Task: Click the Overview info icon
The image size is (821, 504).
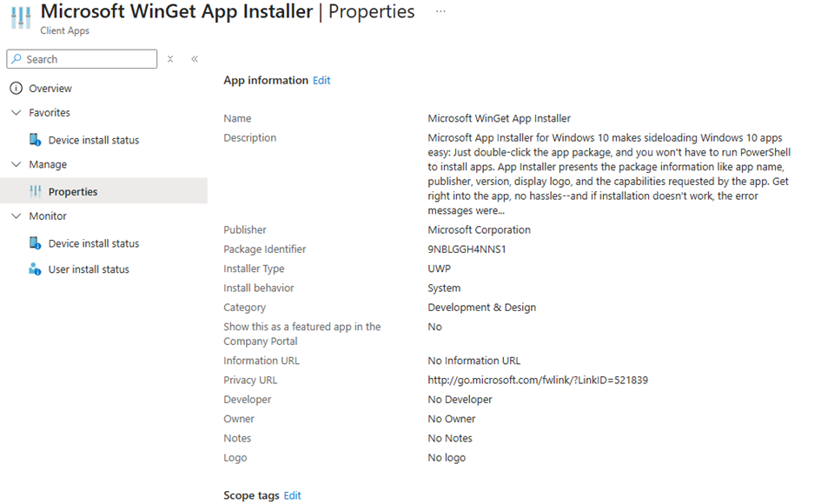Action: (17, 88)
